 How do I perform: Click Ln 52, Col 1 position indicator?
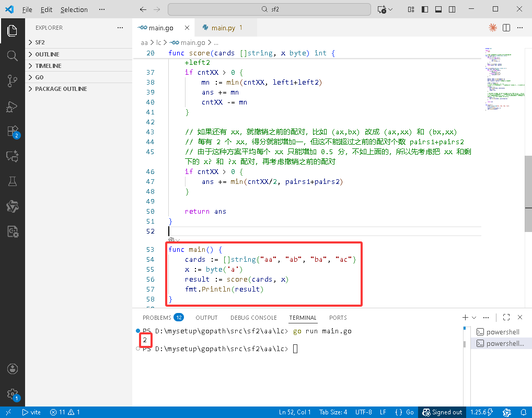pyautogui.click(x=295, y=412)
